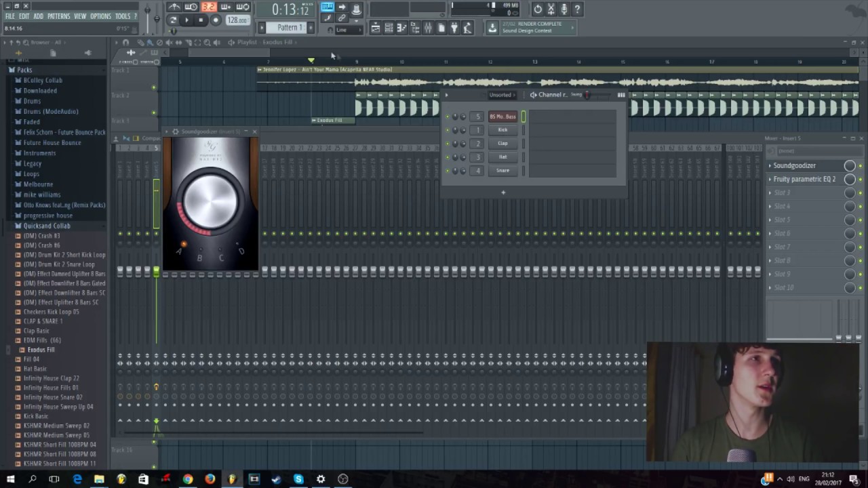The width and height of the screenshot is (868, 488).
Task: Disable Soundgoodizer with its green LED
Action: (x=861, y=165)
